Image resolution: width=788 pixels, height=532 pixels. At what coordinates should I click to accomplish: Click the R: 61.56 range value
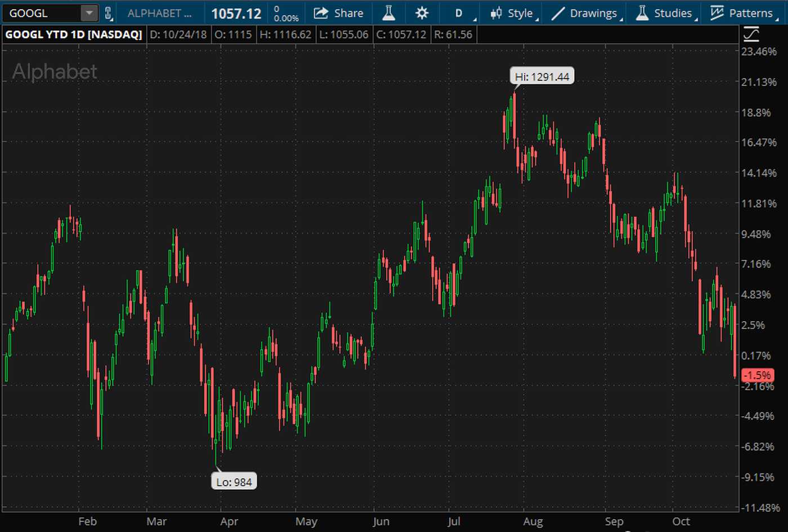click(453, 34)
